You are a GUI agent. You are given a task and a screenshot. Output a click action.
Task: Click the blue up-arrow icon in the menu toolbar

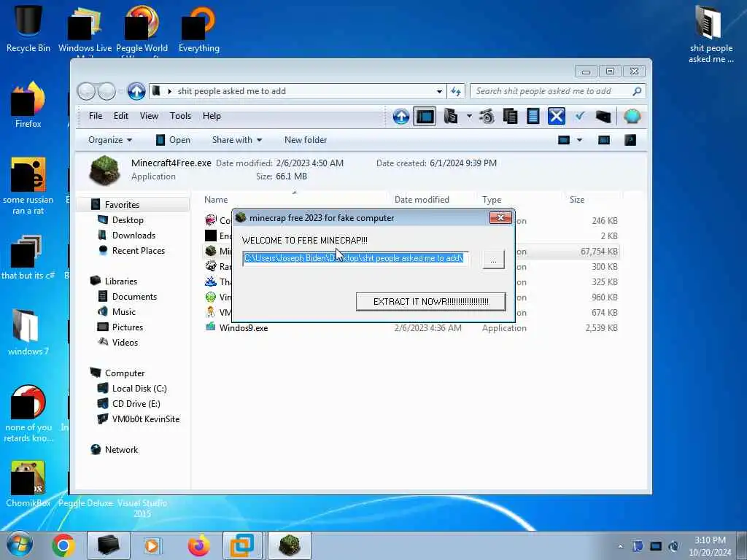pos(400,116)
